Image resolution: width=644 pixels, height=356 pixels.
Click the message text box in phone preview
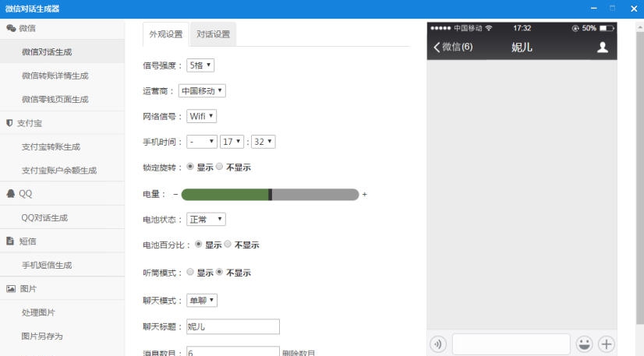[x=511, y=344]
